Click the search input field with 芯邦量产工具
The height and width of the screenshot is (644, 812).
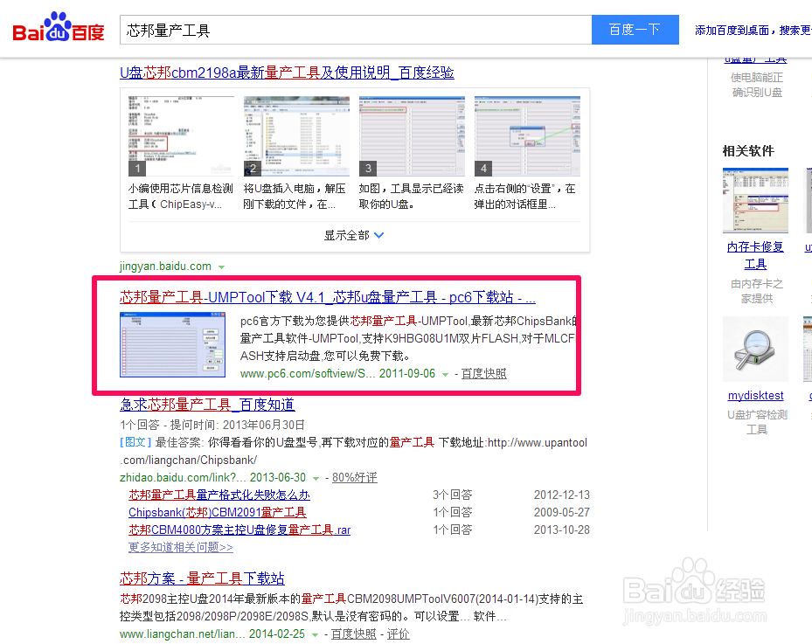click(355, 30)
